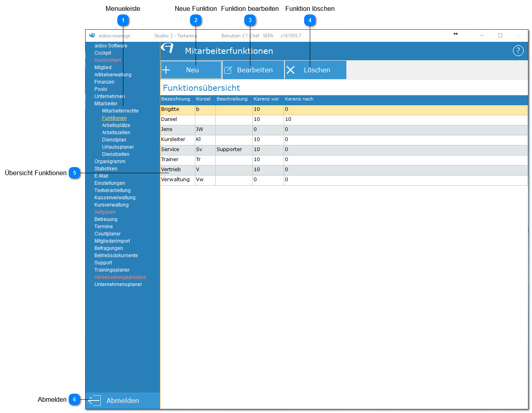Open Mitarbeiterrechte submenu item

tap(120, 111)
